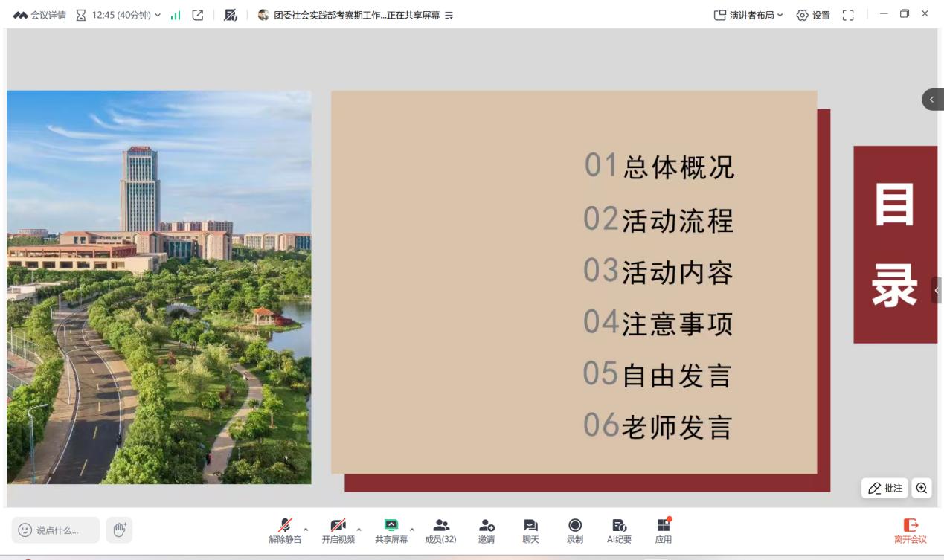Open the members list (成员)
The image size is (944, 560).
pyautogui.click(x=440, y=530)
